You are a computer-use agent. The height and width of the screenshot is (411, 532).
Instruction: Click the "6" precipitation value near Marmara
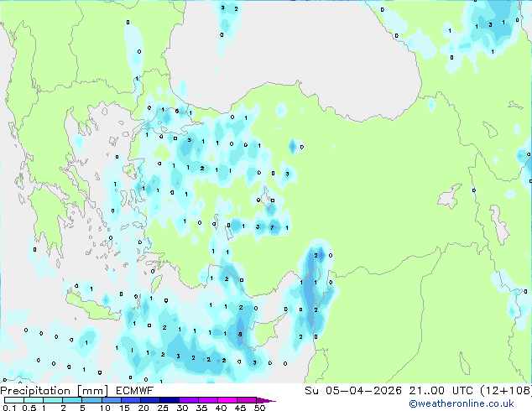pos(177,112)
